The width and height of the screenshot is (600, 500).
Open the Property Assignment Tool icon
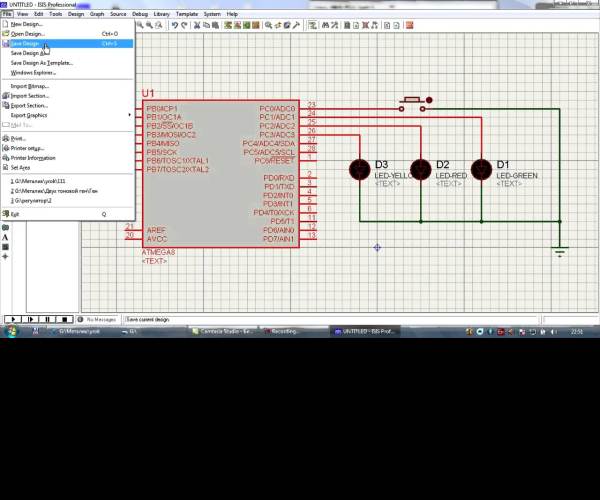(335, 25)
